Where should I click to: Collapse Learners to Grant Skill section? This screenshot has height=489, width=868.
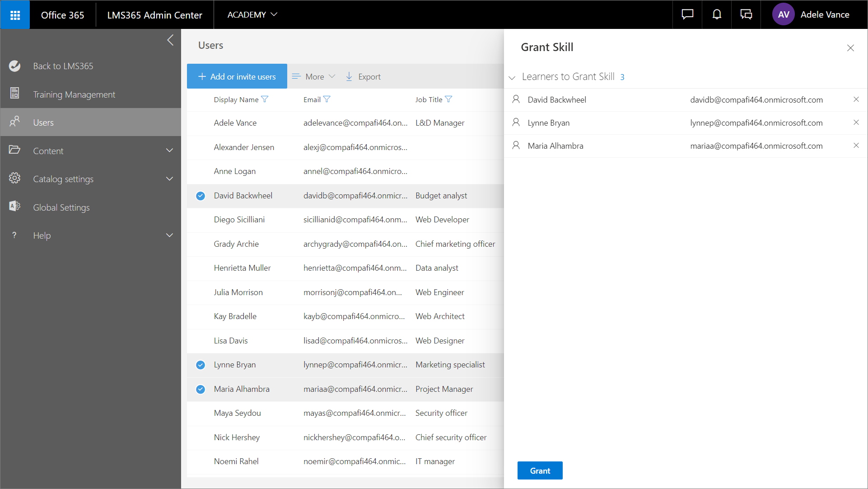512,77
